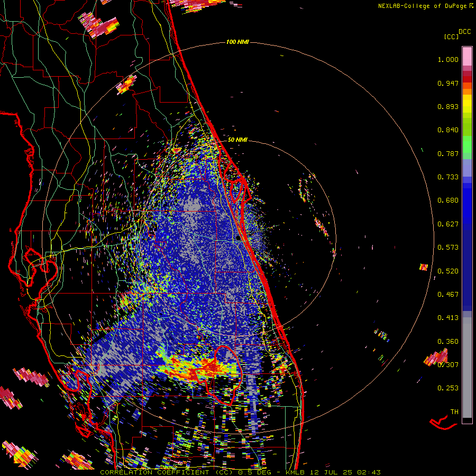The height and width of the screenshot is (476, 476).
Task: Click the KMLB radar site black dot
Action: coord(237,239)
